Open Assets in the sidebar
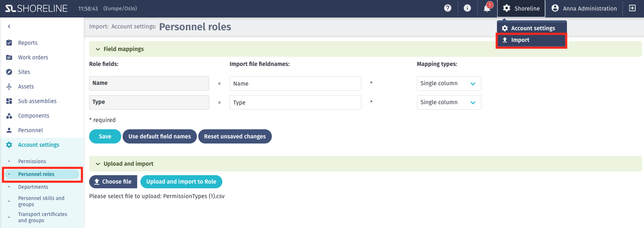This screenshot has width=644, height=228. (26, 86)
